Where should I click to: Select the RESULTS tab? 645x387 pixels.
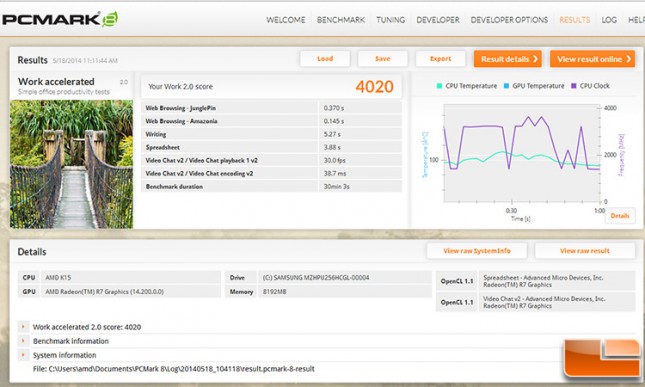click(574, 20)
